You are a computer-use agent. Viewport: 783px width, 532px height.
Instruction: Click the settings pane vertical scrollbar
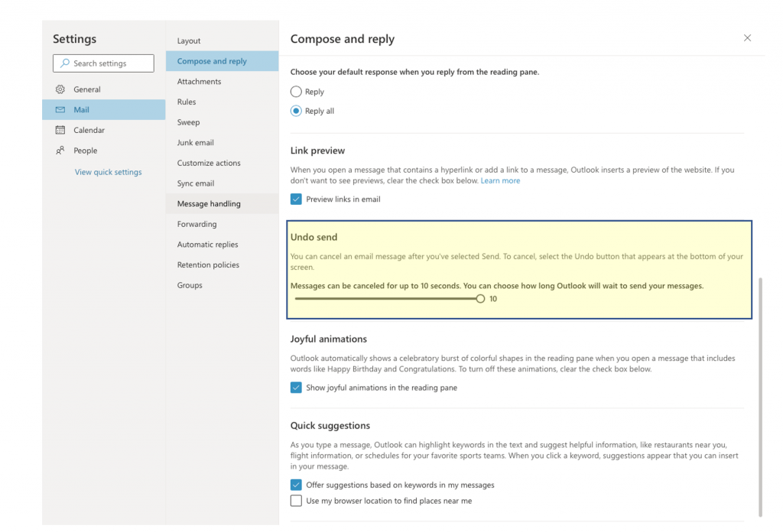(x=761, y=397)
